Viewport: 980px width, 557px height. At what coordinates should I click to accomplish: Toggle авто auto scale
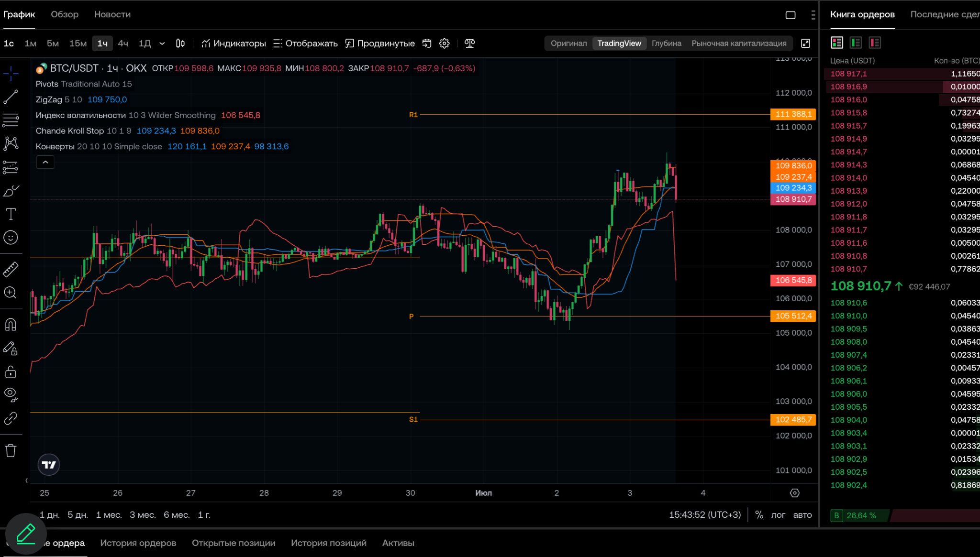tap(802, 515)
